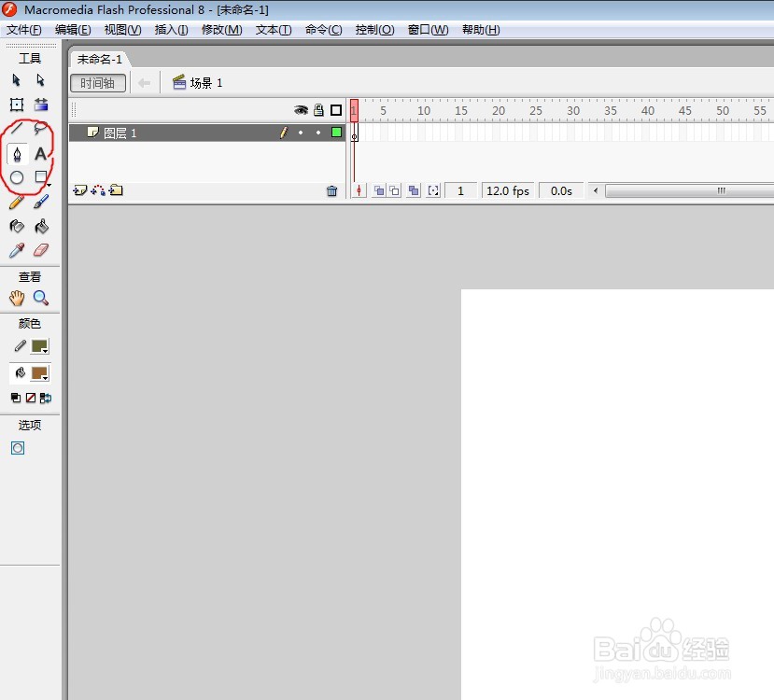Open 窗口(W) menu
Screen dimensions: 774x700
428,30
